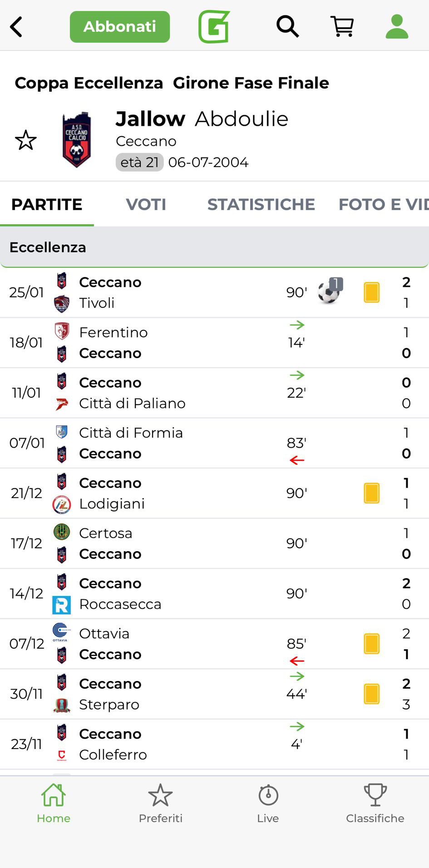This screenshot has width=429, height=868.
Task: Select the PARTITE tab
Action: pyautogui.click(x=47, y=204)
